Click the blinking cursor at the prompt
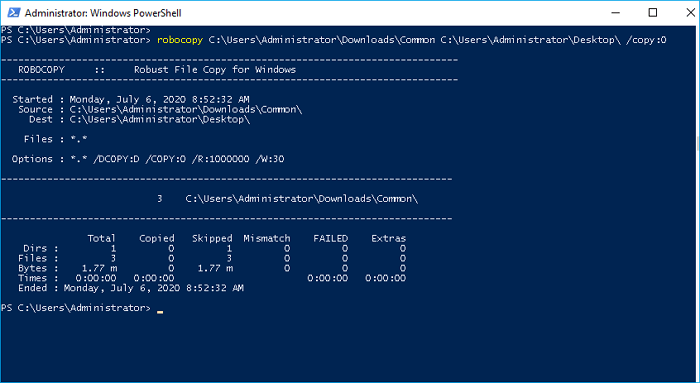 tap(160, 312)
